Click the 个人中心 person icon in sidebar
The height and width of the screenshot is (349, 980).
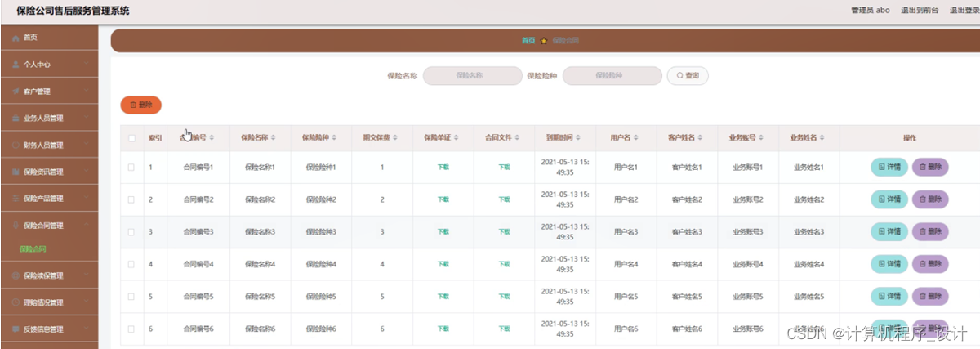(x=16, y=64)
